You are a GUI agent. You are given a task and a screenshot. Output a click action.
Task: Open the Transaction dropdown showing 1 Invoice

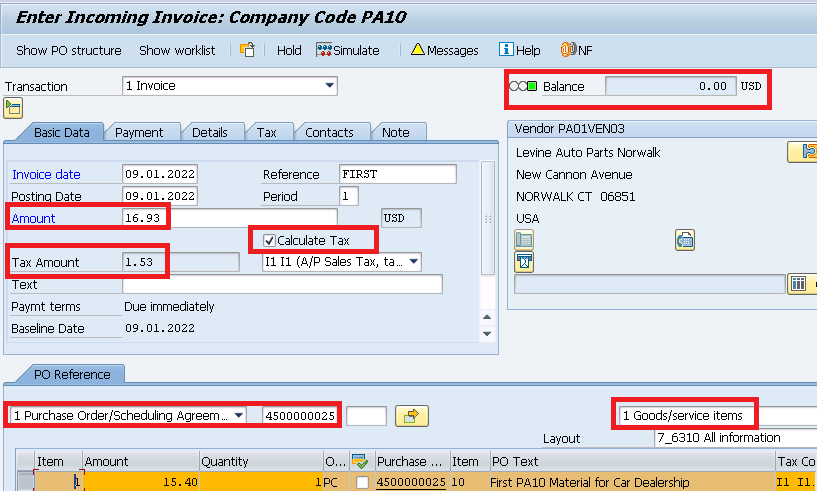click(x=330, y=86)
